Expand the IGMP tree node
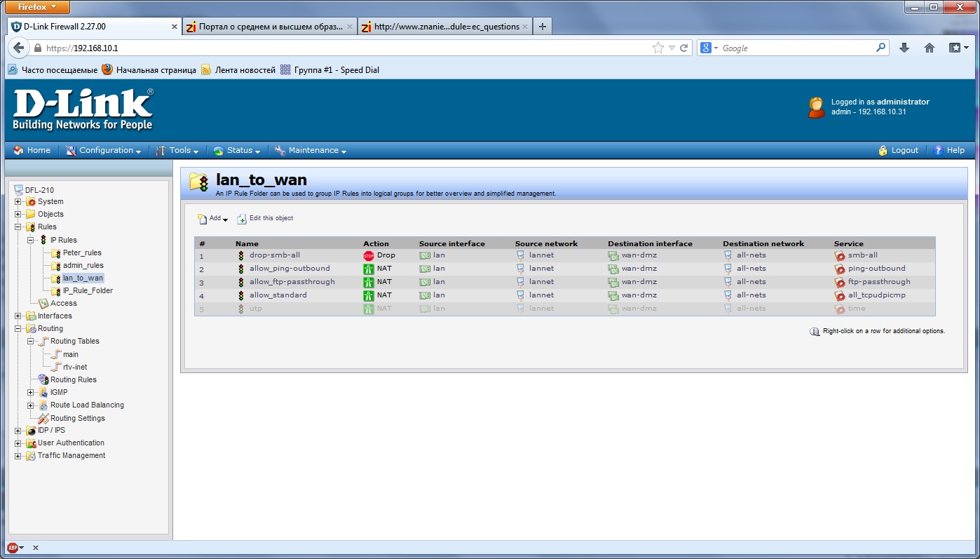This screenshot has width=980, height=559. [x=31, y=393]
